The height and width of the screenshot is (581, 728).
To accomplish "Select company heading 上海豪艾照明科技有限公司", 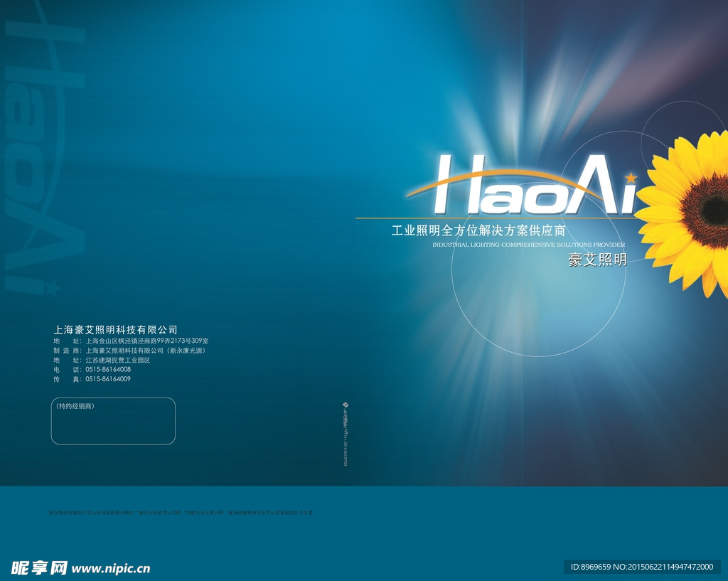I will tap(116, 330).
